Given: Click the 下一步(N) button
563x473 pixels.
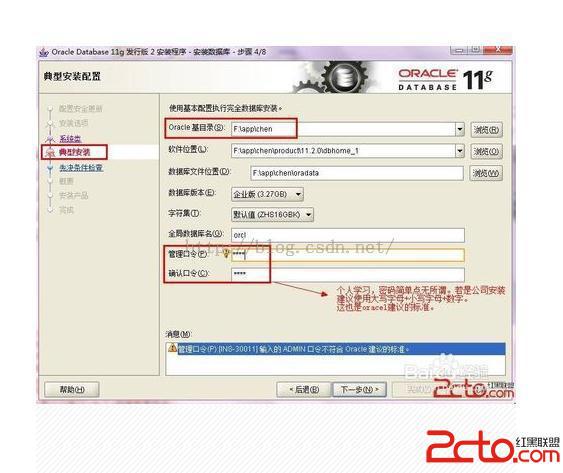Looking at the screenshot, I should point(359,389).
